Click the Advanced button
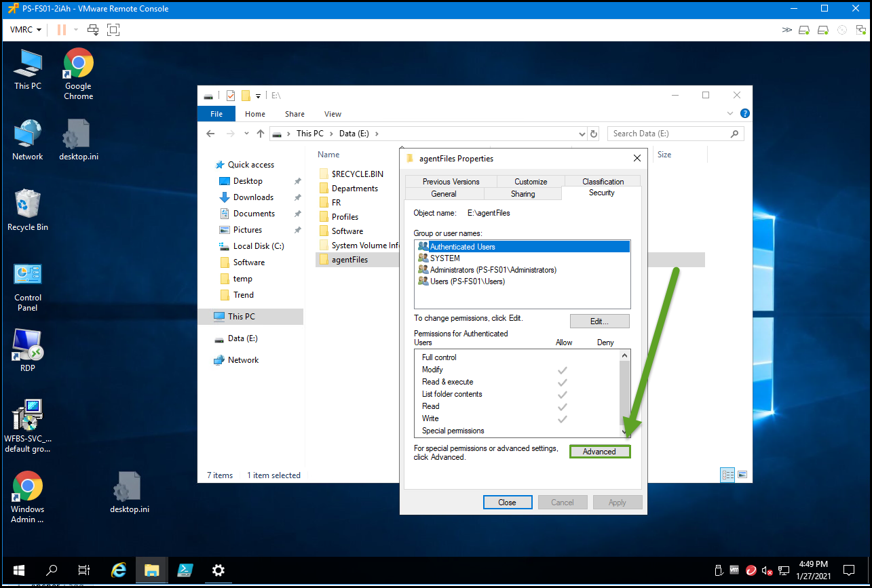Screen dimensions: 872x588 click(599, 452)
